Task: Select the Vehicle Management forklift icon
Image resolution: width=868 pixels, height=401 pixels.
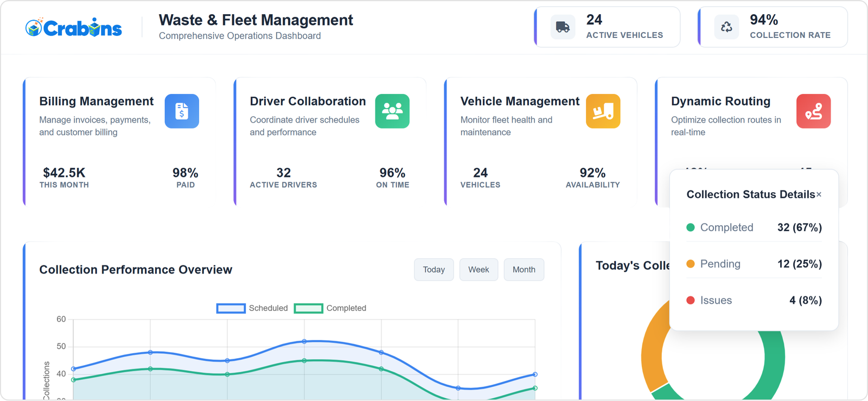Action: [603, 111]
